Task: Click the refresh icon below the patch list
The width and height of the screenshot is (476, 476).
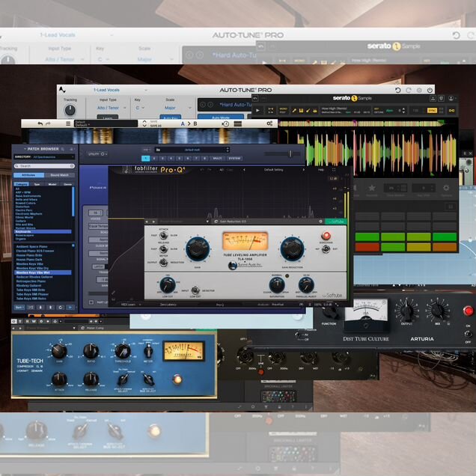Action: 60,308
